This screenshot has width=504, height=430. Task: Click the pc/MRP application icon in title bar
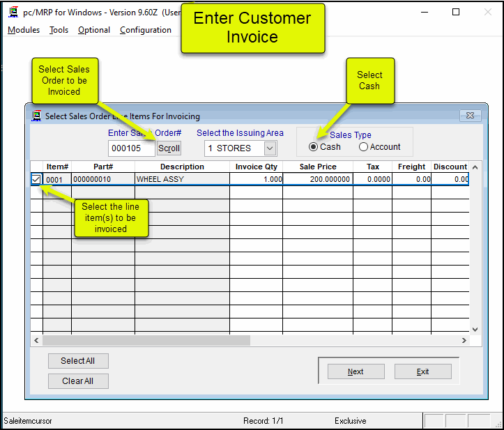pyautogui.click(x=12, y=13)
